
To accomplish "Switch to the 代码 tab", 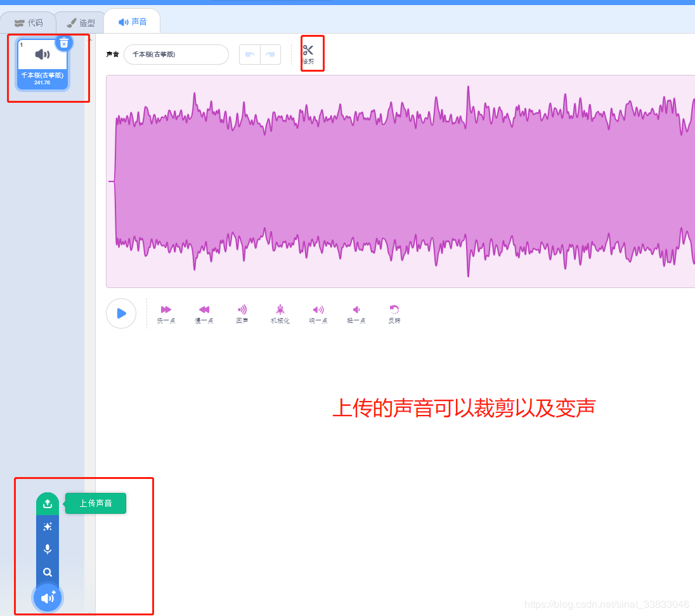I will (x=28, y=21).
